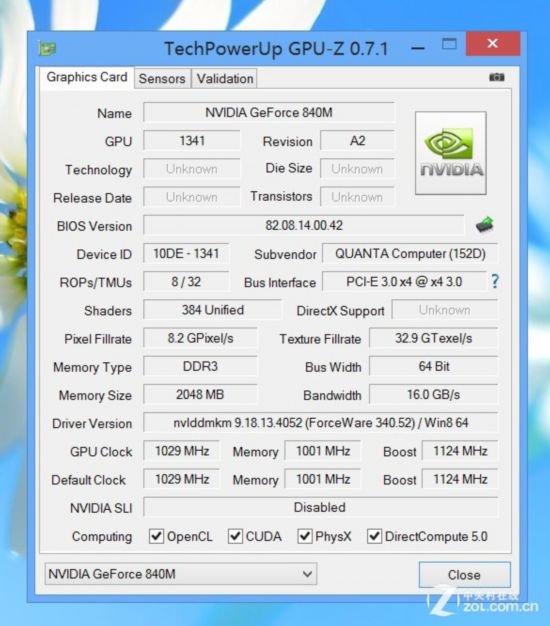Image resolution: width=550 pixels, height=626 pixels.
Task: Select the Graphics Card tab
Action: pos(87,77)
